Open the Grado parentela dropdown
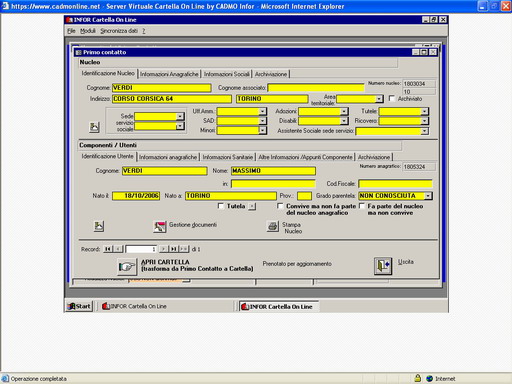512x384 pixels. [428, 196]
